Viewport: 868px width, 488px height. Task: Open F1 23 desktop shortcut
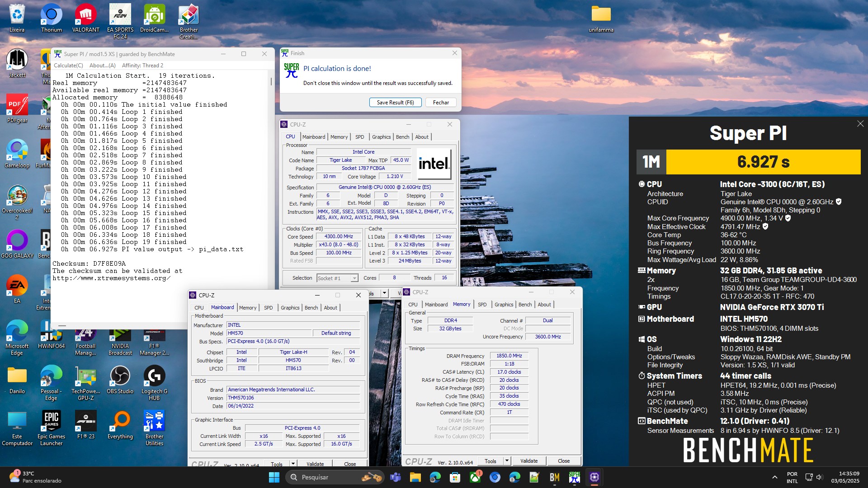86,425
